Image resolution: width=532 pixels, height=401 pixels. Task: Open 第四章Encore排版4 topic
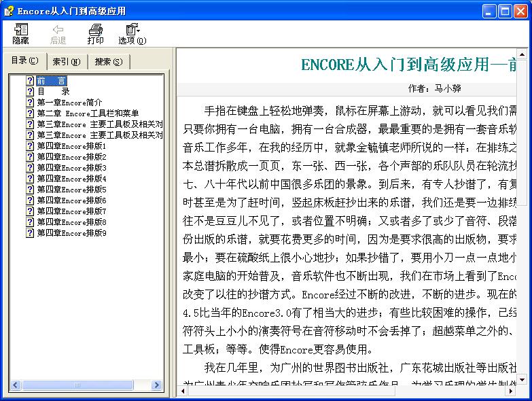(x=71, y=179)
